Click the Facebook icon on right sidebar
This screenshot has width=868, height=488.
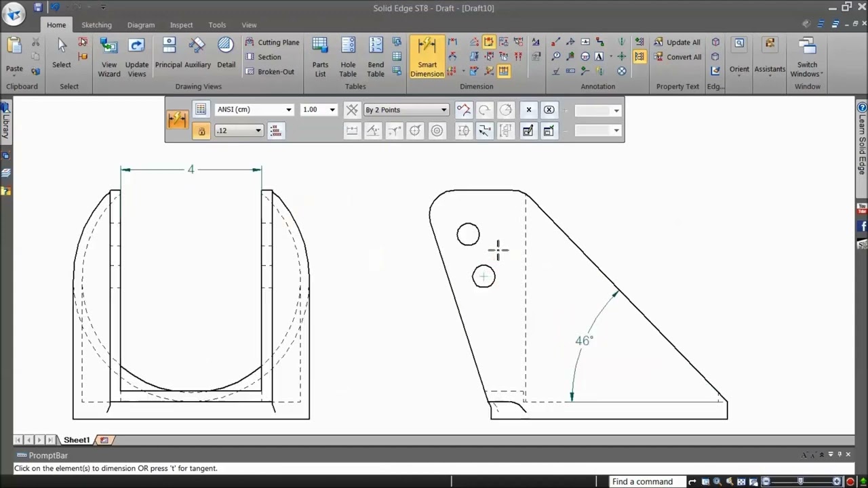[862, 226]
